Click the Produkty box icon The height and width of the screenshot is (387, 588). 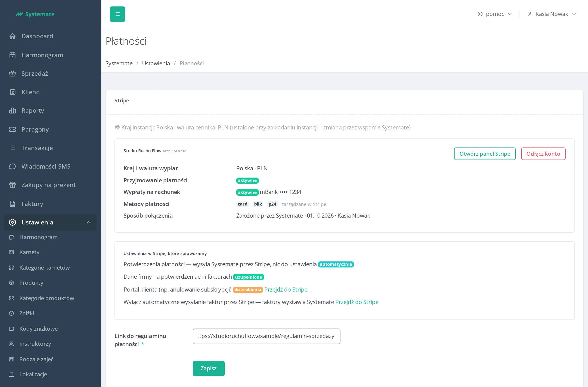[x=11, y=283]
